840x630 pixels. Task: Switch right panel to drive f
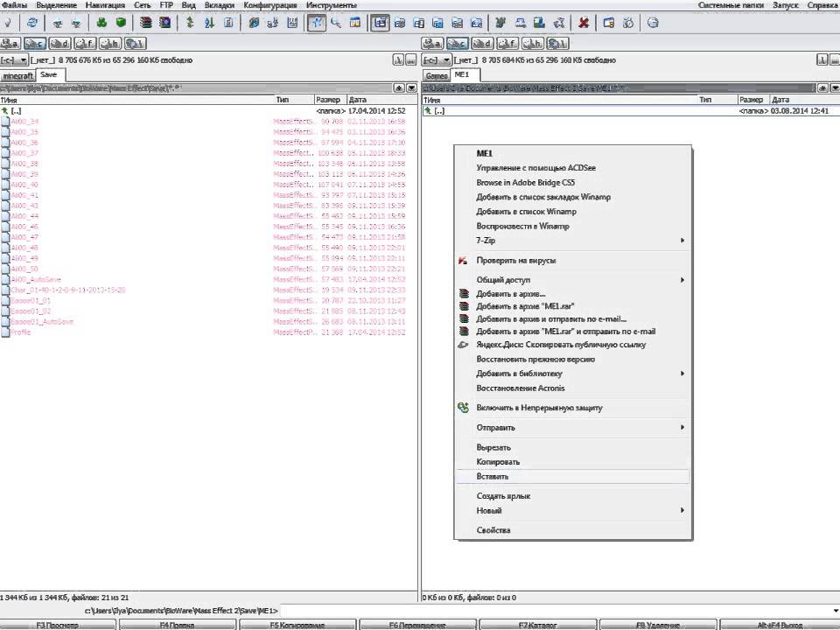[x=507, y=44]
